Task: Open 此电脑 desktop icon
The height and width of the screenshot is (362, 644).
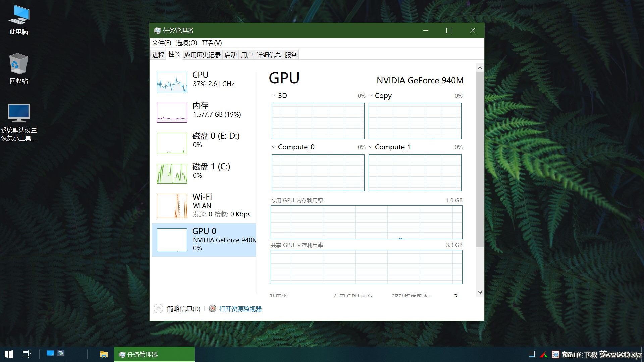Action: point(19,20)
